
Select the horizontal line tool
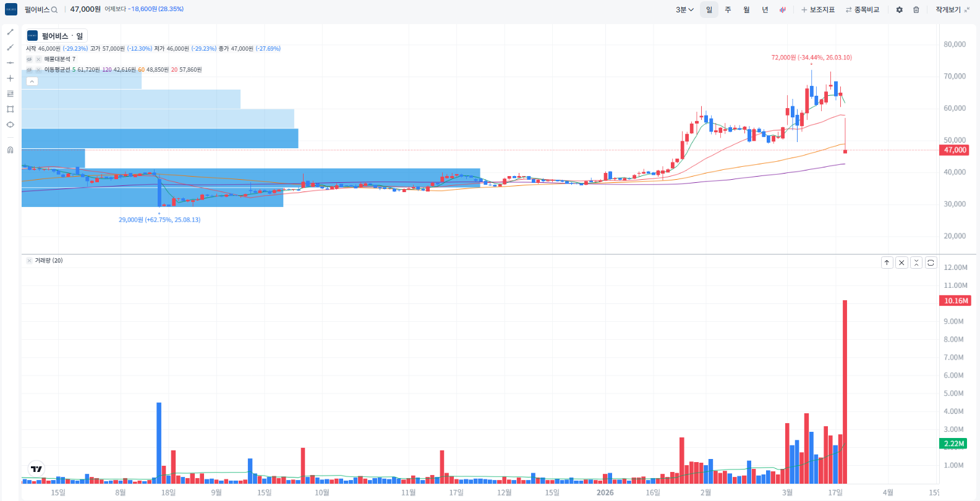pos(10,63)
